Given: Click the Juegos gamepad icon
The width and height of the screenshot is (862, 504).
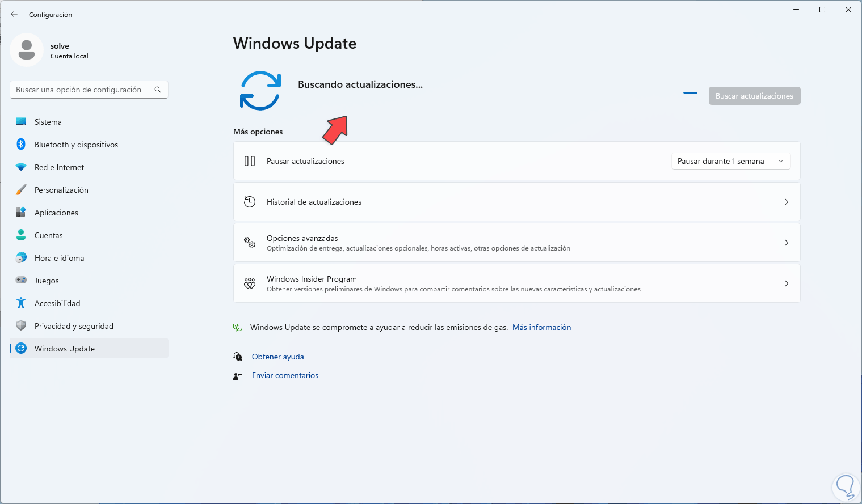Looking at the screenshot, I should tap(21, 281).
